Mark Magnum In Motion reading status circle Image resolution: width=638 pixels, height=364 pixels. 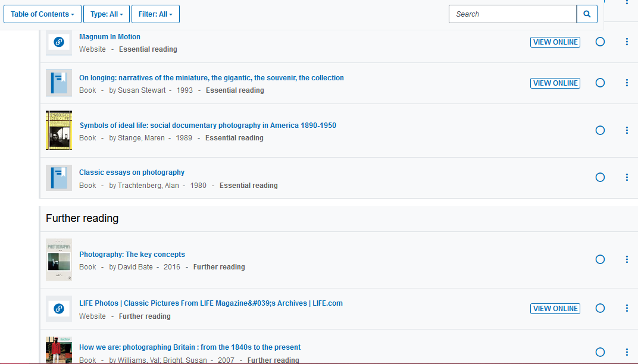600,42
